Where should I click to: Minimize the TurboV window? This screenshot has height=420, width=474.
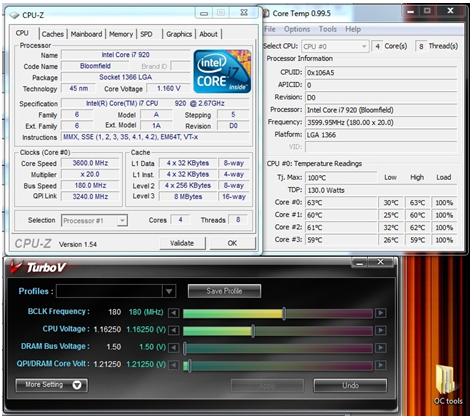pos(360,262)
